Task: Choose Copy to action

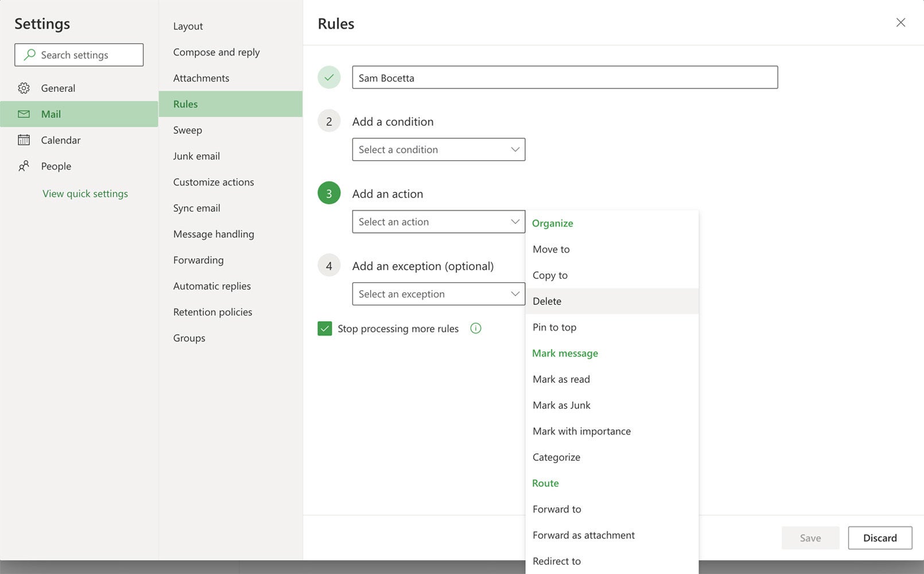Action: (612, 275)
